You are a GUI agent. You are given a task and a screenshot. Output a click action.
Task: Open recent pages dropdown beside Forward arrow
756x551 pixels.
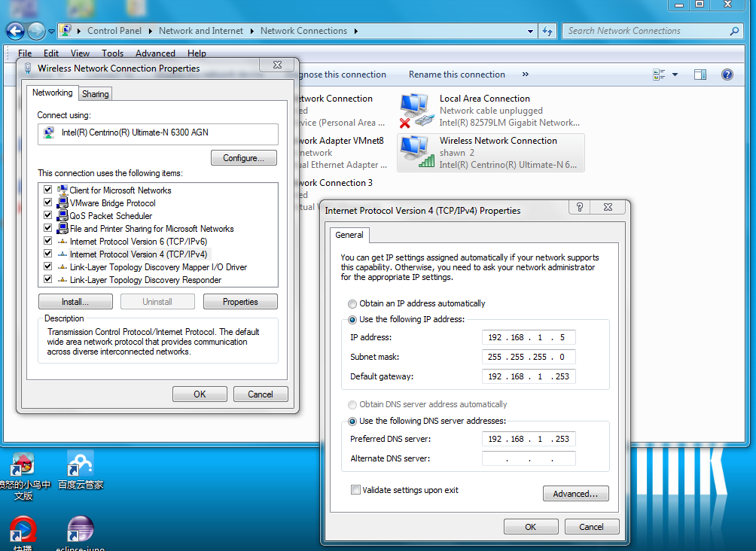point(51,32)
